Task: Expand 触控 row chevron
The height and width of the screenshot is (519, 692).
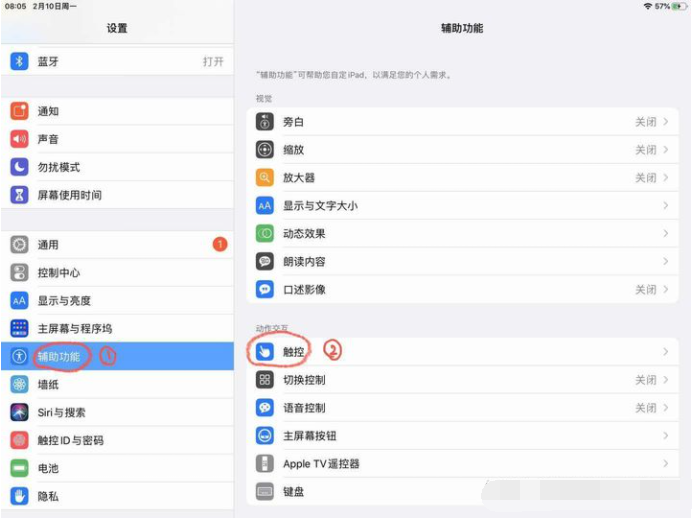Action: [x=666, y=352]
